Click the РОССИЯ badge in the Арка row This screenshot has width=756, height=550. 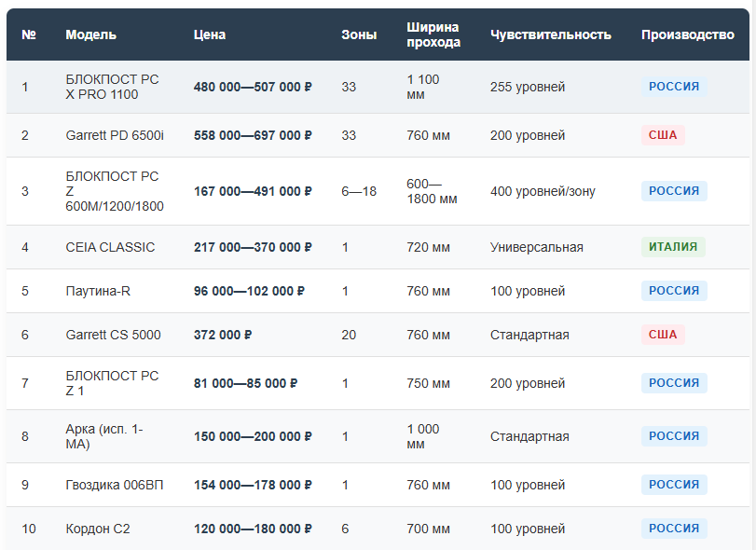(674, 435)
